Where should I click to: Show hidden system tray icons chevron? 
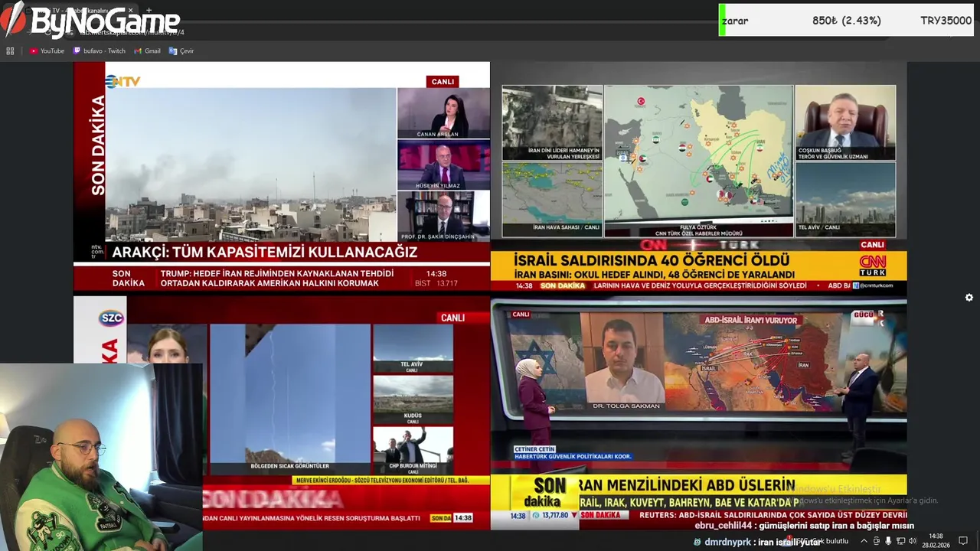(x=864, y=541)
